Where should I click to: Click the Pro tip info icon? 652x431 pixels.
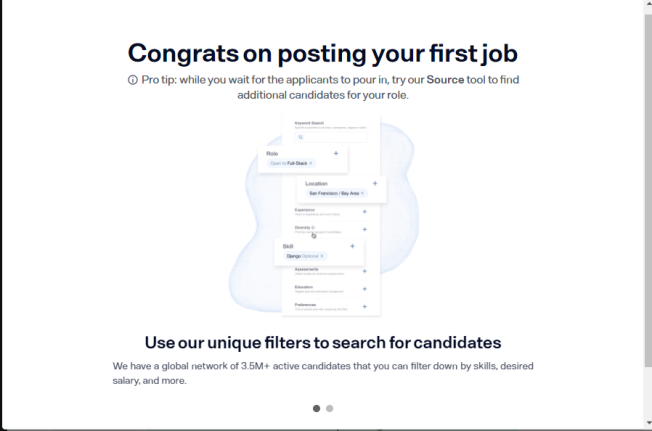point(133,80)
